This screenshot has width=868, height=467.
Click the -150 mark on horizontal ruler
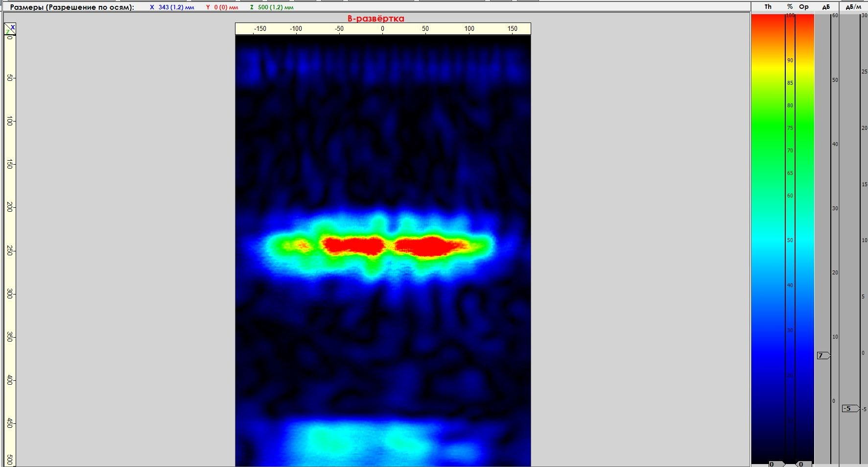coord(260,28)
